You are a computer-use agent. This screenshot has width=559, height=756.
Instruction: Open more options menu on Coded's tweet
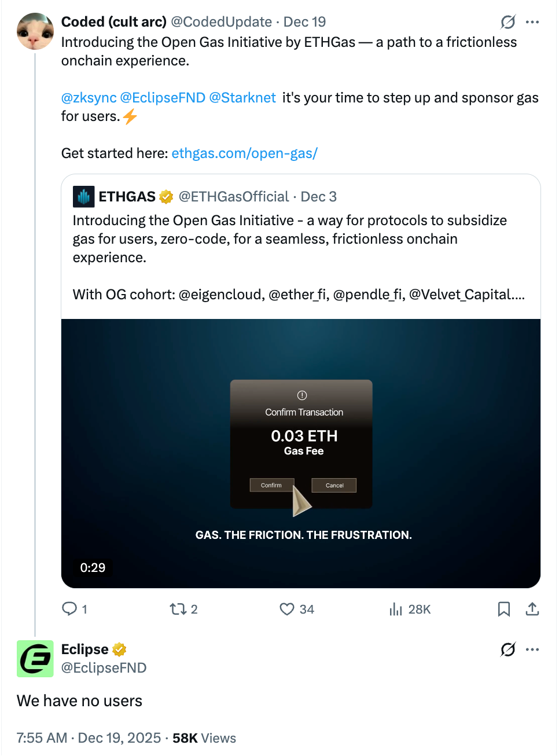pyautogui.click(x=532, y=22)
